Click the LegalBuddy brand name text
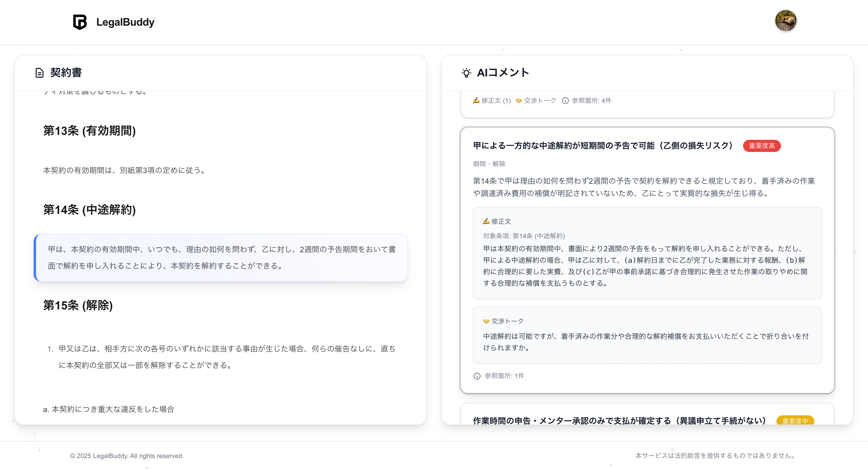The height and width of the screenshot is (469, 868). coord(125,22)
